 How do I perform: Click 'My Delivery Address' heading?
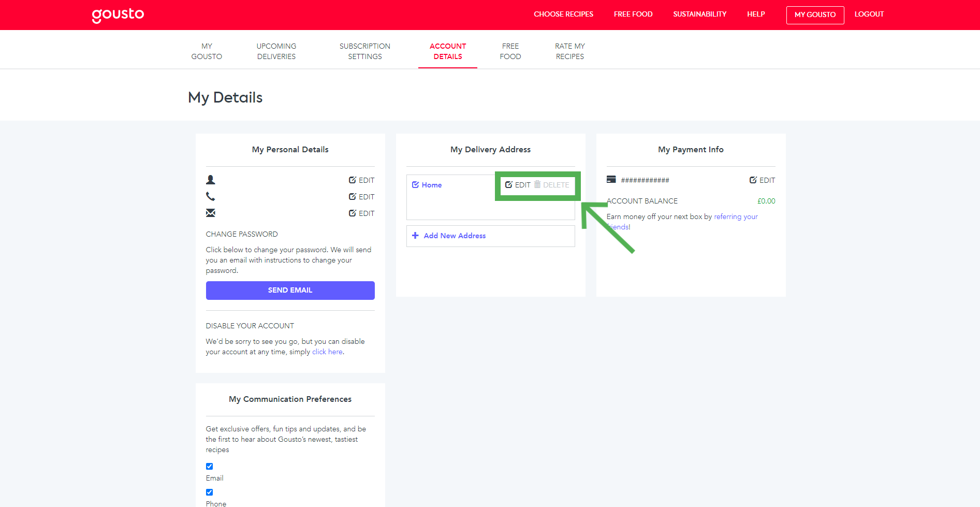(490, 150)
